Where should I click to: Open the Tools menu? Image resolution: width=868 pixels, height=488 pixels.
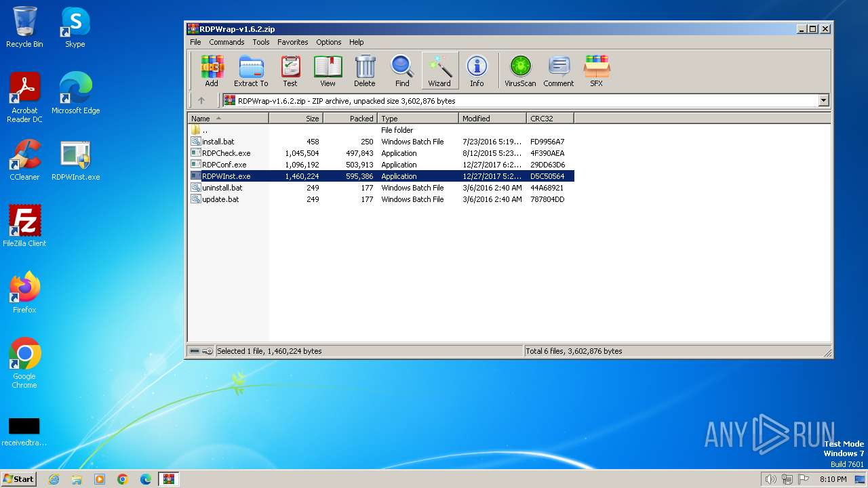coord(261,42)
